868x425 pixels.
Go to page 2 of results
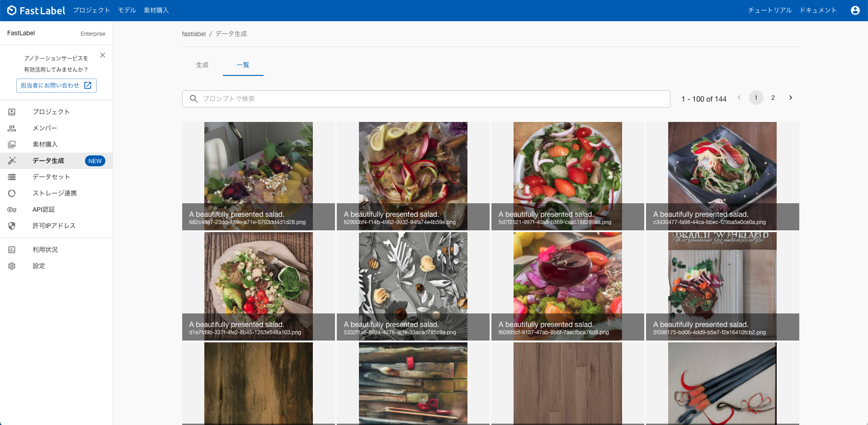point(773,98)
